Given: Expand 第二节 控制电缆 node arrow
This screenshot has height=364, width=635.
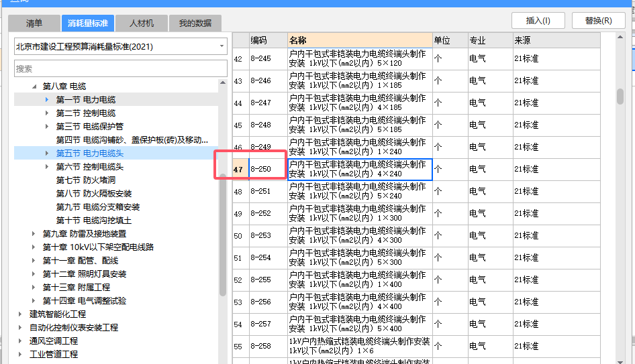Looking at the screenshot, I should click(47, 113).
